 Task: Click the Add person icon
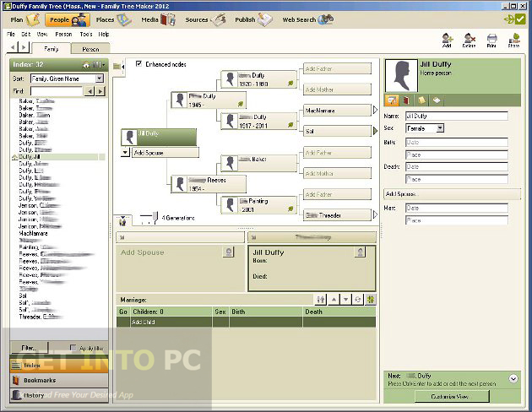click(x=447, y=41)
